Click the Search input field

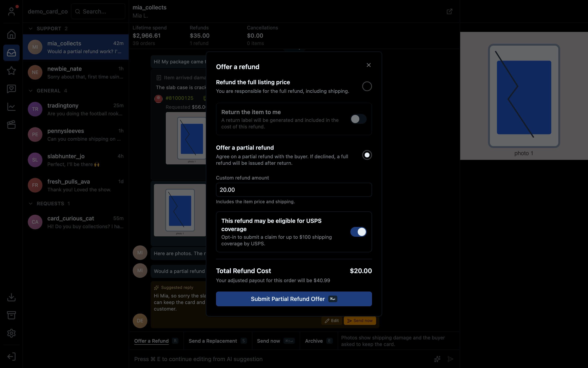[98, 11]
